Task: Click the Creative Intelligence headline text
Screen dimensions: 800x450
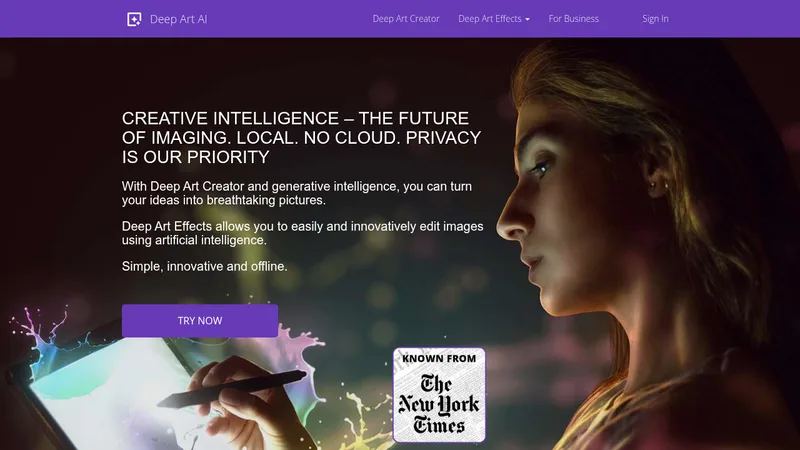Action: pyautogui.click(x=301, y=138)
